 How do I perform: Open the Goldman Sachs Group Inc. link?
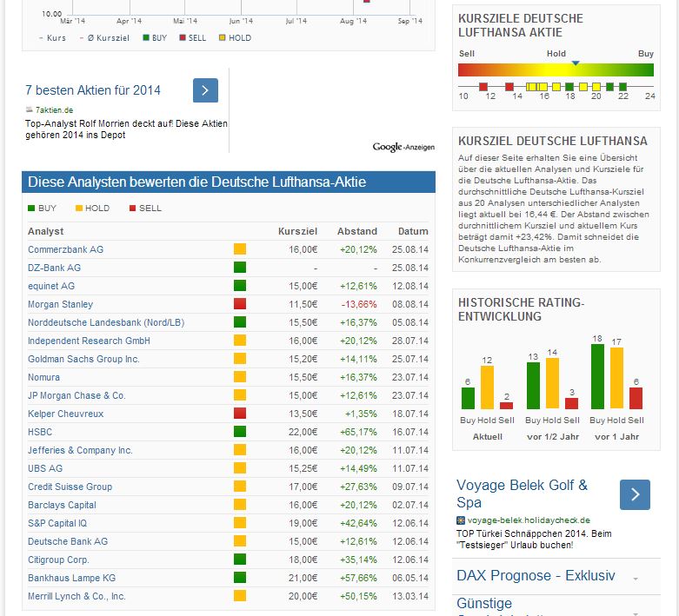(x=83, y=359)
